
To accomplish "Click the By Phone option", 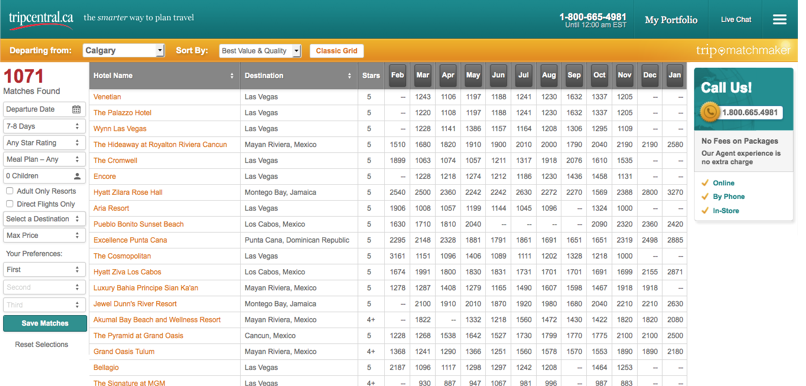I will 728,196.
